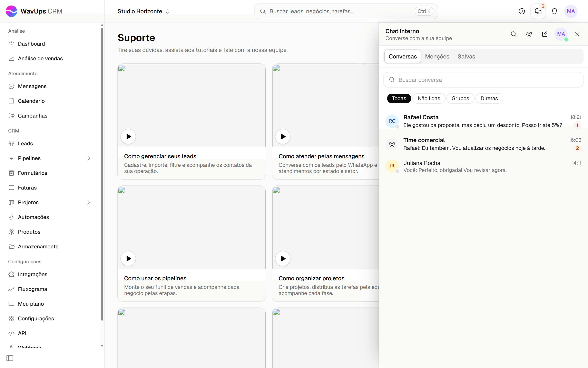Viewport: 588px width, 368px height.
Task: Open the help icon in top bar
Action: pyautogui.click(x=522, y=11)
